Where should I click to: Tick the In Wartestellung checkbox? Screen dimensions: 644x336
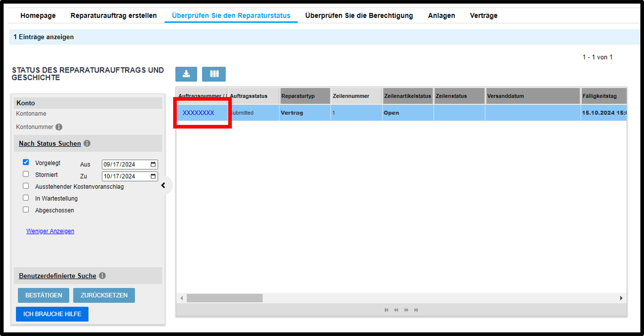[26, 198]
